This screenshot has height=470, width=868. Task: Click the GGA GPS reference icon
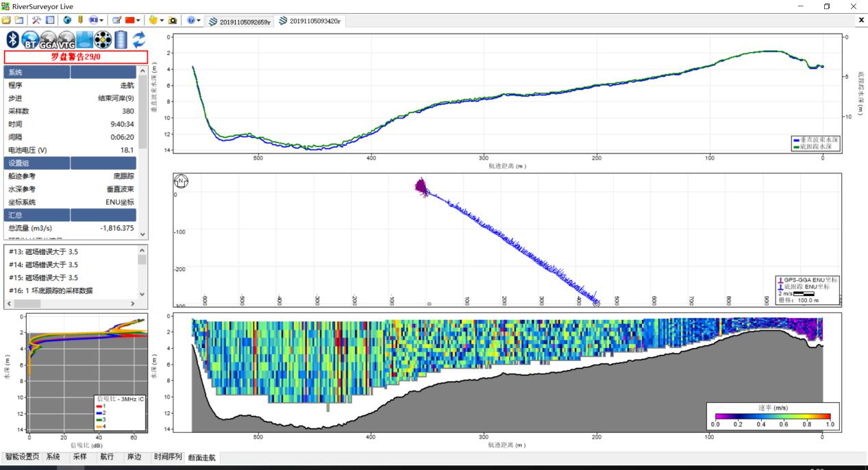point(48,40)
